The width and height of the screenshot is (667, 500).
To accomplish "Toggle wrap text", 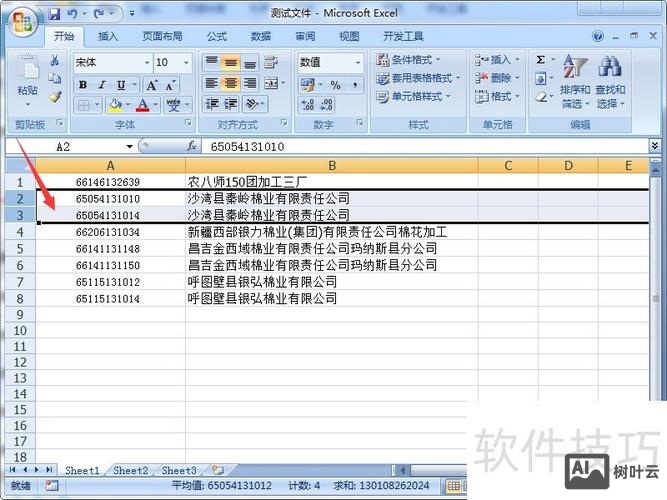I will tap(271, 62).
